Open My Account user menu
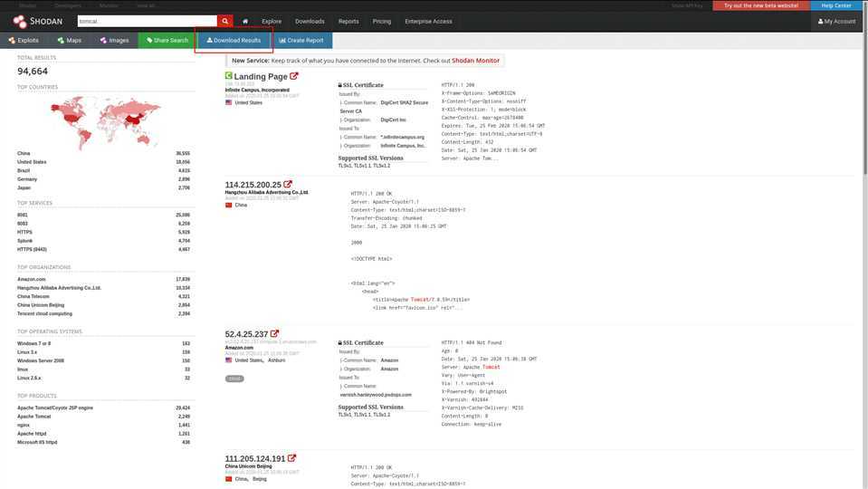868x489 pixels. click(x=836, y=21)
